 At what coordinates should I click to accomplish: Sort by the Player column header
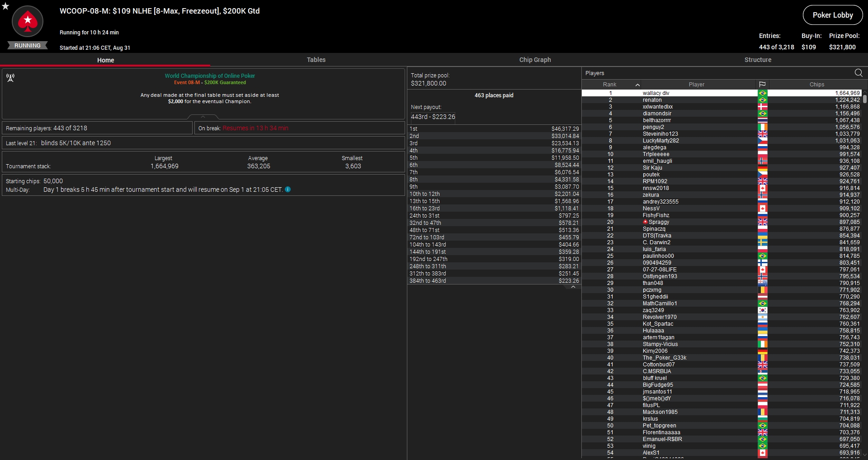[x=697, y=85]
